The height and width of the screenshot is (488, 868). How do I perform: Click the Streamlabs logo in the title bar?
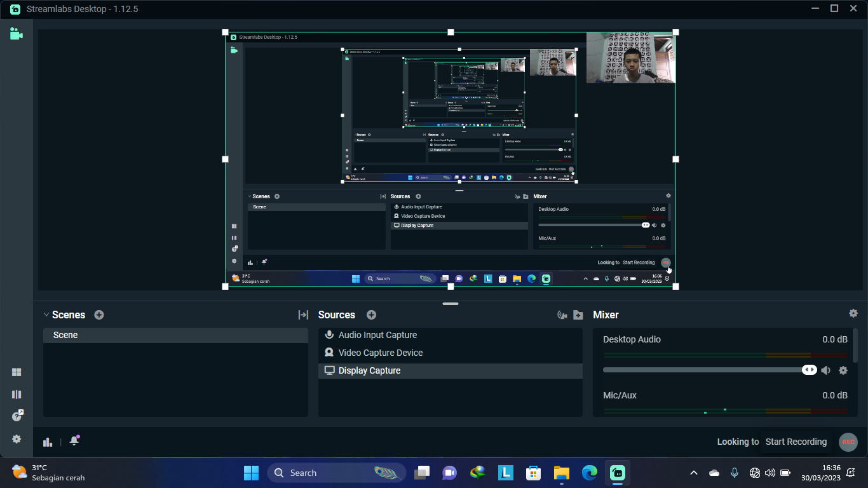[15, 9]
